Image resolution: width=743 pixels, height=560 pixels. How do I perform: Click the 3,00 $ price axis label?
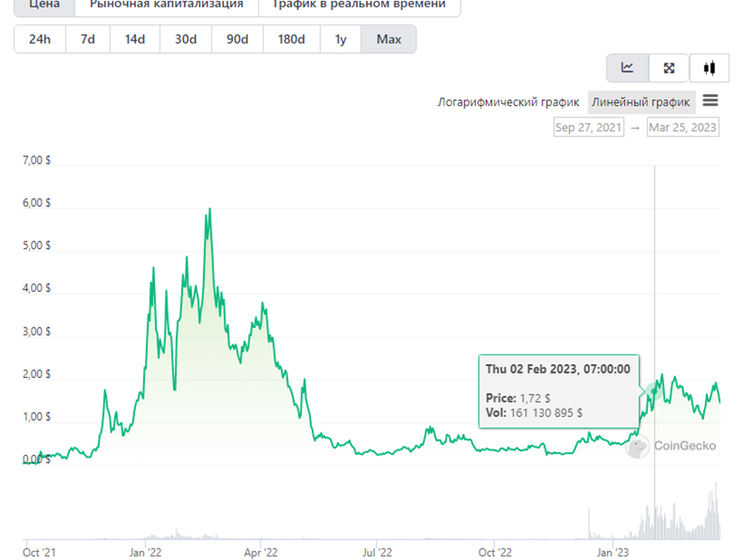click(x=36, y=331)
